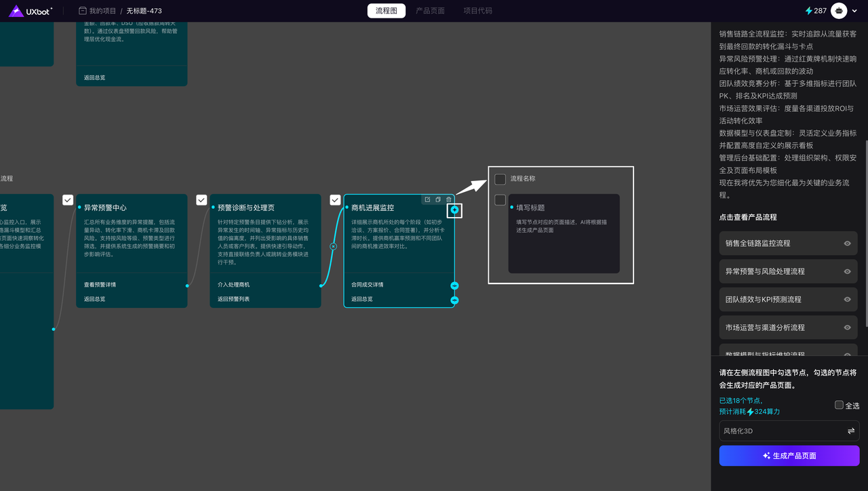The height and width of the screenshot is (491, 868).
Task: Switch to the 产品页面 tab
Action: pyautogui.click(x=430, y=11)
